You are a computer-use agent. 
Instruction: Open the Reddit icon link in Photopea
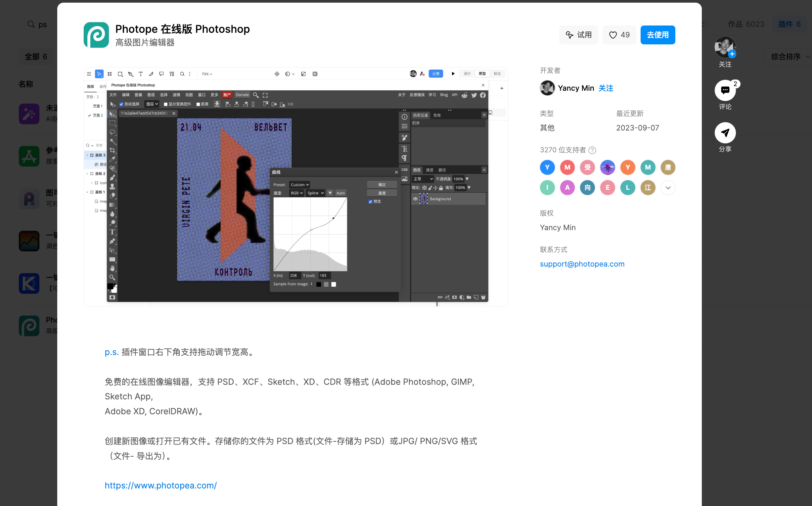(465, 95)
